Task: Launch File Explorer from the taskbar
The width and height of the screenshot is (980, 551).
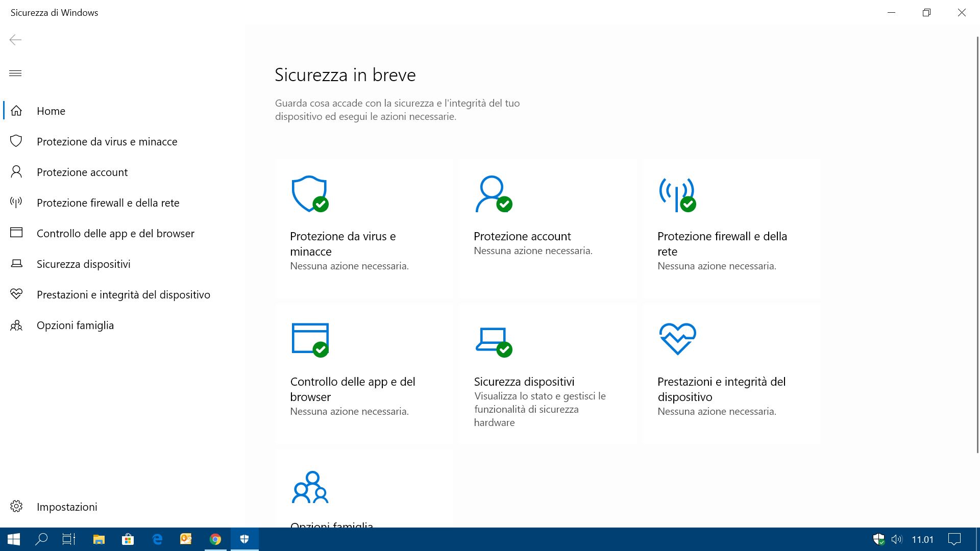Action: [x=99, y=539]
